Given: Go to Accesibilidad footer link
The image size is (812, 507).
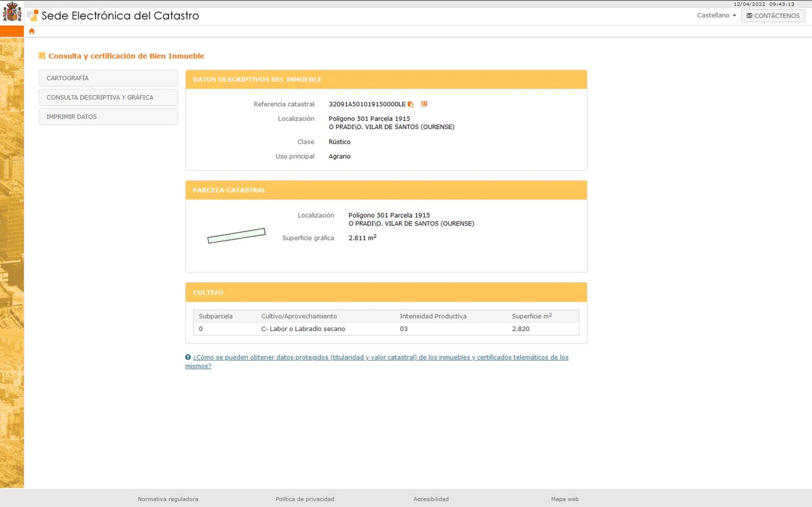Looking at the screenshot, I should 431,499.
